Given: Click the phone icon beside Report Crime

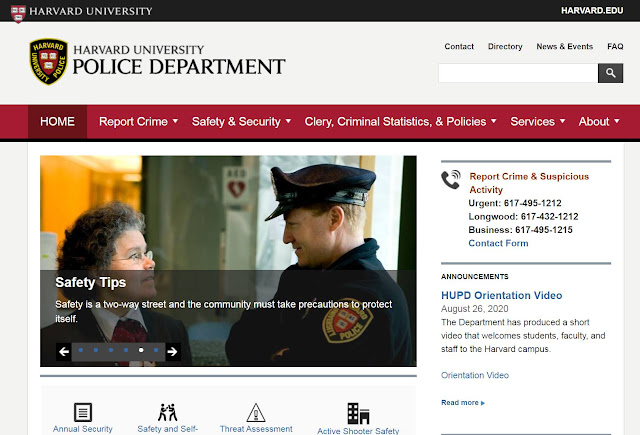Looking at the screenshot, I should pyautogui.click(x=451, y=180).
